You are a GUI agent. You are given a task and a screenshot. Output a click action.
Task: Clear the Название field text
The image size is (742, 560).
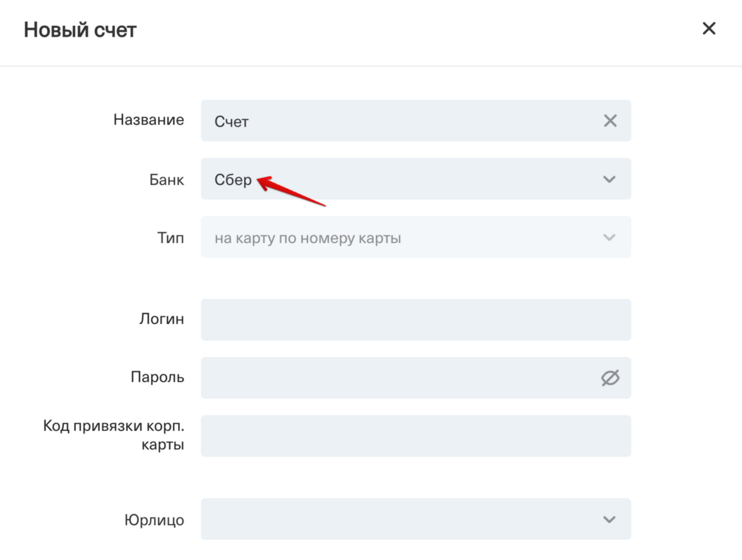610,120
